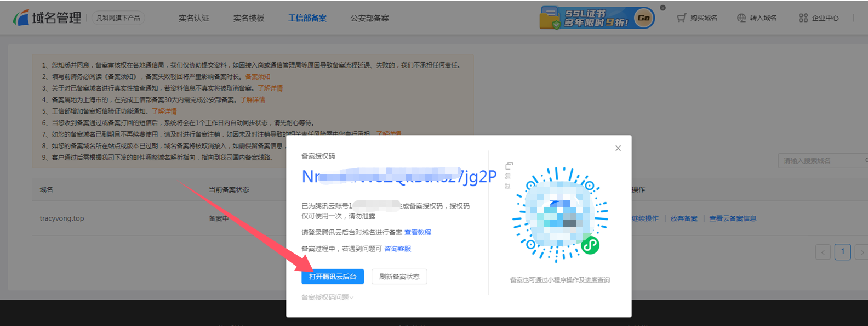Go to the next page arrow

pos(862,252)
